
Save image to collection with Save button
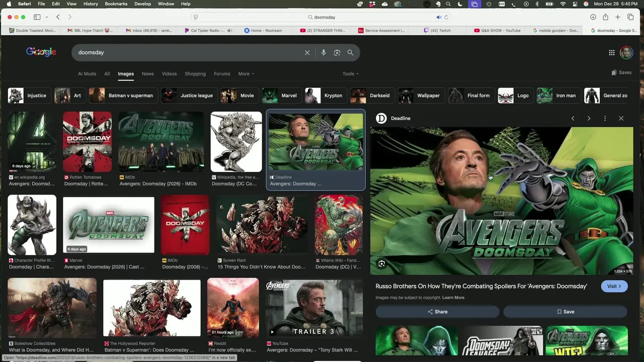tap(566, 312)
